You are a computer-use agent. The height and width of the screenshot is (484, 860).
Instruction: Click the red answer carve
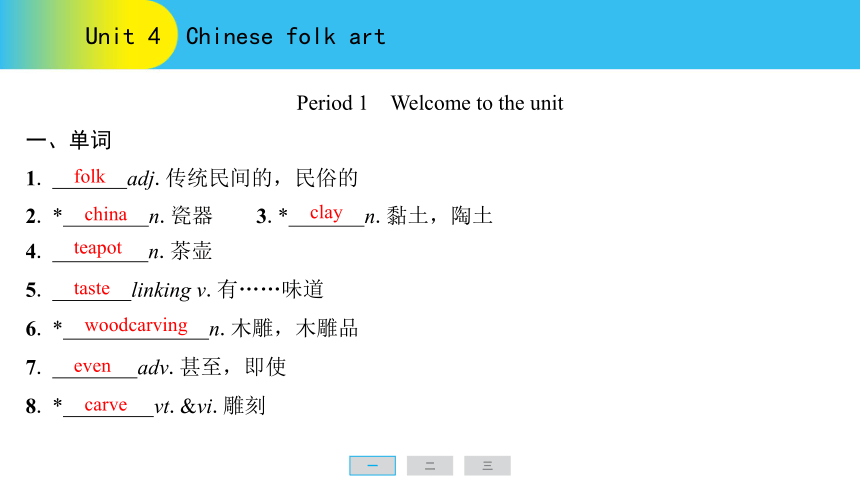(x=106, y=405)
